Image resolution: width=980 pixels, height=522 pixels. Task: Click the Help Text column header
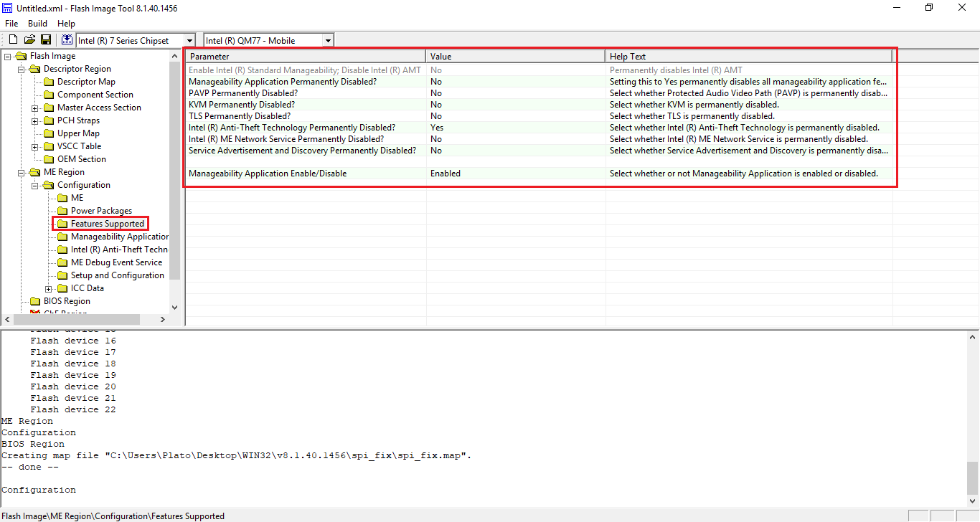[749, 56]
